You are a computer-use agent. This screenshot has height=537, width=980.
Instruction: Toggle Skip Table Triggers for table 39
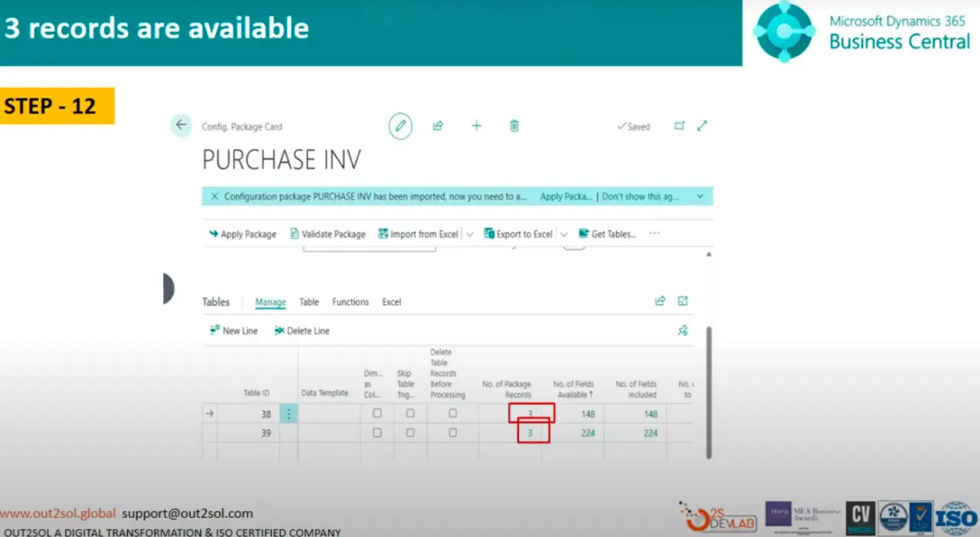(410, 433)
